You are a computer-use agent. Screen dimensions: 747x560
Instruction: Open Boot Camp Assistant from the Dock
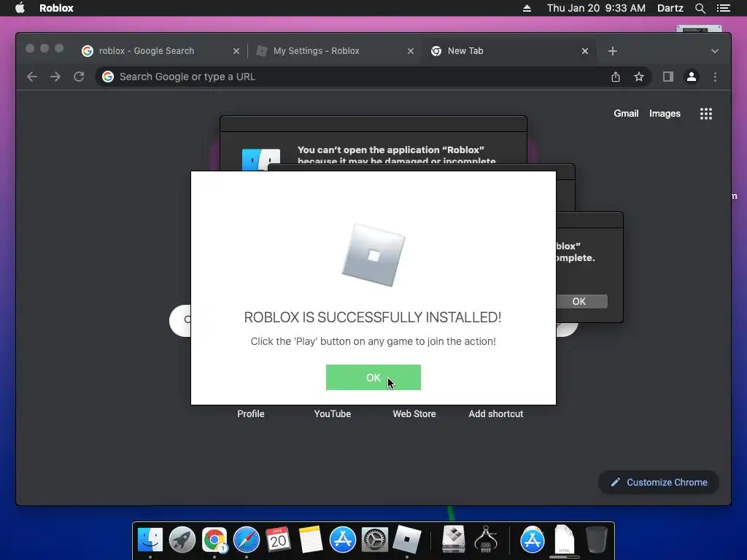[454, 540]
